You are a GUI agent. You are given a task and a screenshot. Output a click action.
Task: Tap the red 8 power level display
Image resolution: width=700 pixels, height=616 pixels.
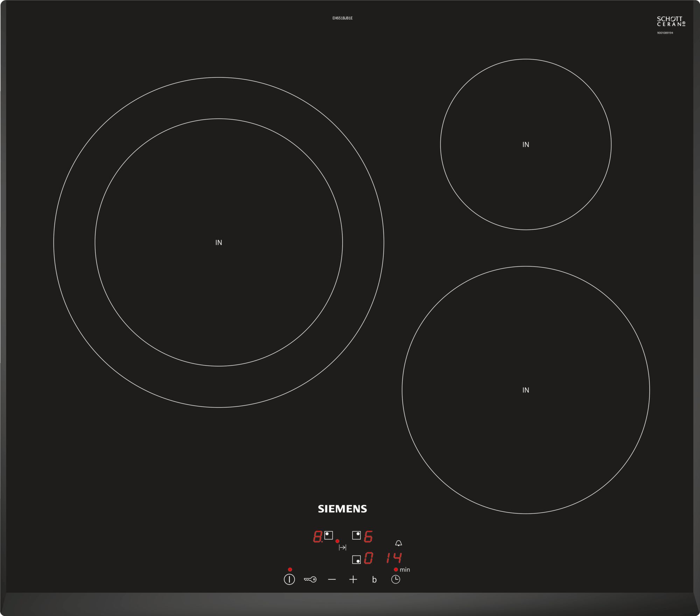click(317, 536)
